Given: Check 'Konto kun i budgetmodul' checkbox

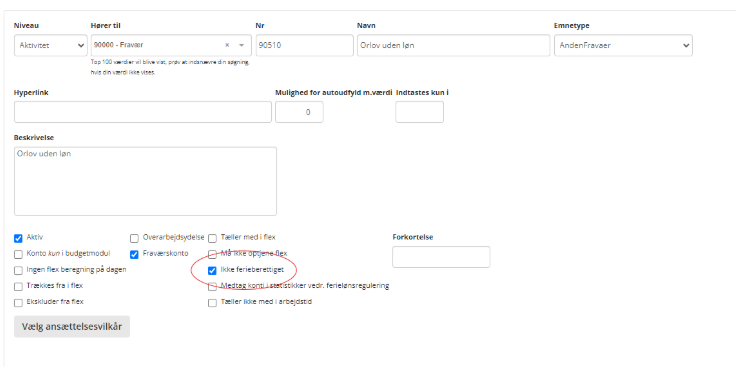Looking at the screenshot, I should (18, 254).
